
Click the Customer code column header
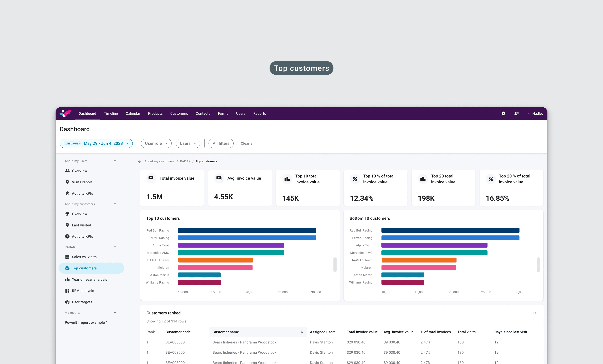click(178, 332)
